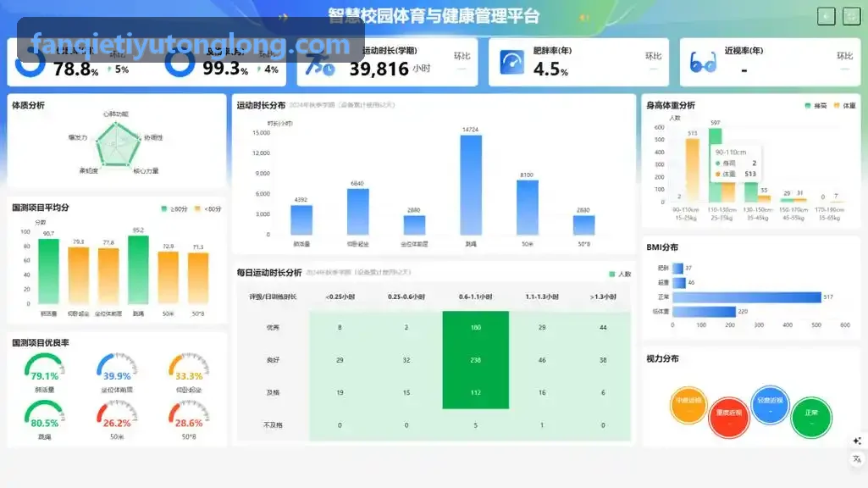Click the back arrow button in header
Screen dimensions: 868x488
[826, 17]
